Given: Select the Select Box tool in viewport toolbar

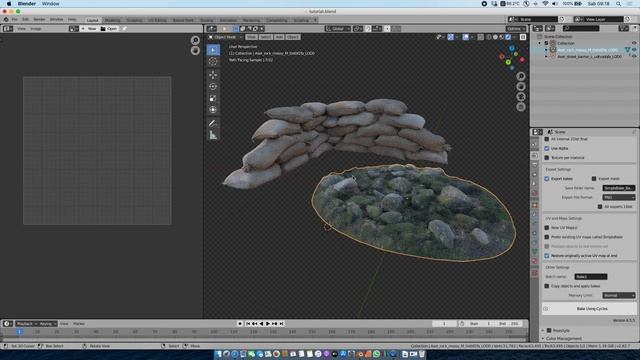Looking at the screenshot, I should 213,50.
